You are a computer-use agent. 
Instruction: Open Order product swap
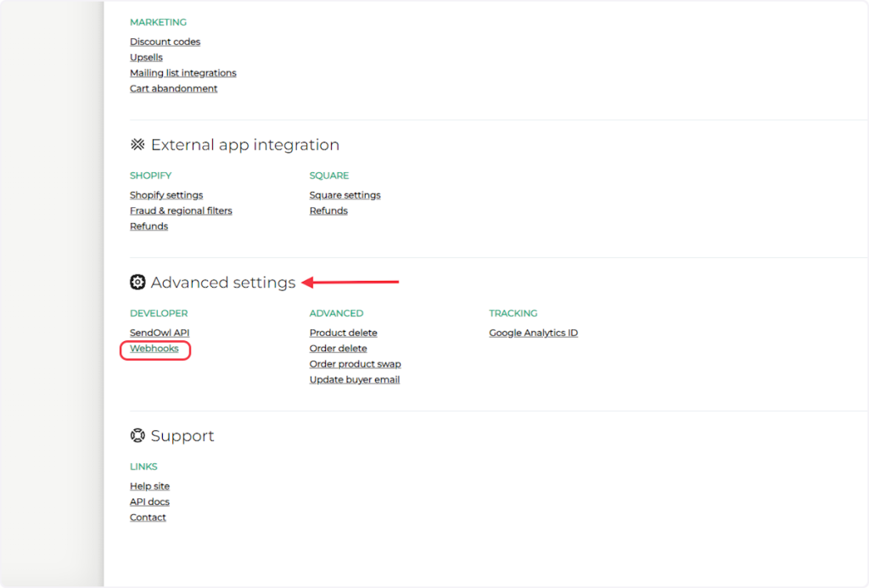click(355, 364)
